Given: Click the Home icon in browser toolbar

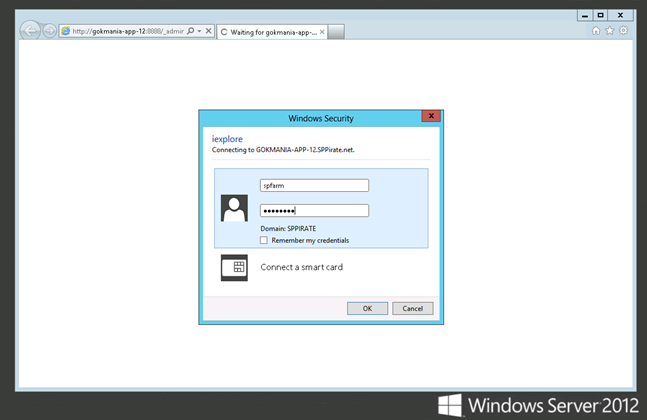Looking at the screenshot, I should (596, 31).
